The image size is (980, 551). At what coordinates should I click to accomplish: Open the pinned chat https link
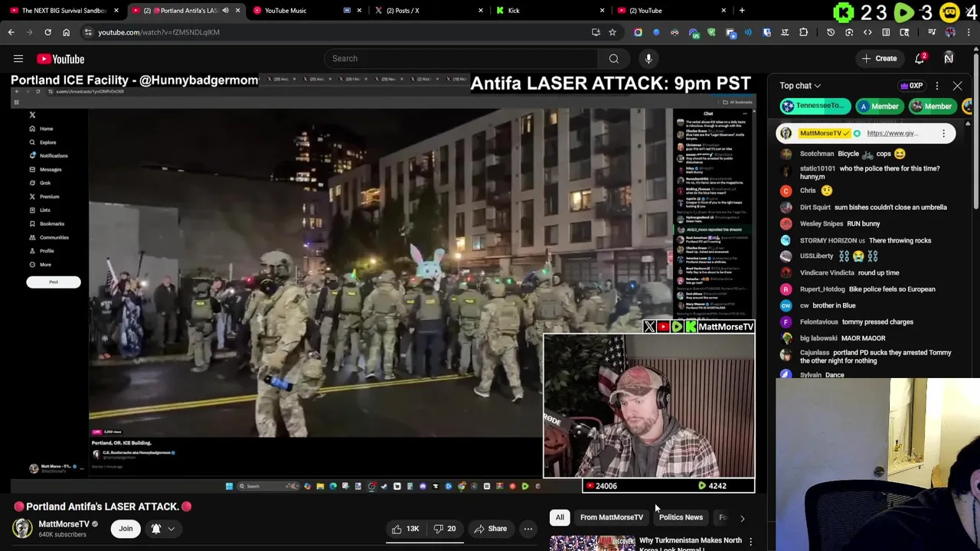pyautogui.click(x=892, y=133)
